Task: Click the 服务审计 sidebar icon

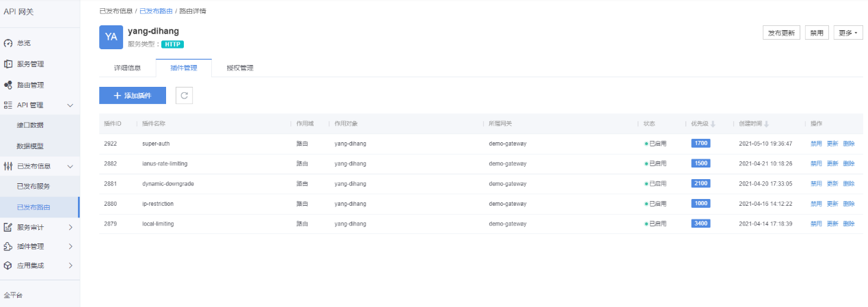Action: coord(8,227)
